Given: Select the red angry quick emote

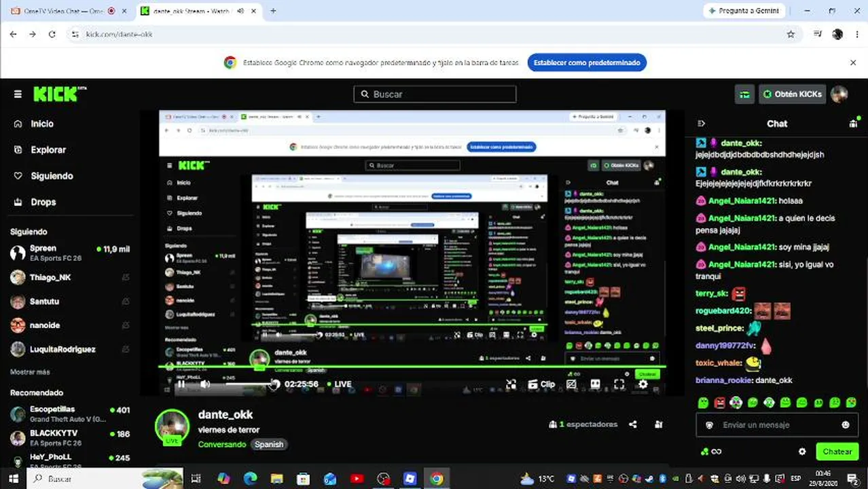Looking at the screenshot, I should click(x=719, y=403).
